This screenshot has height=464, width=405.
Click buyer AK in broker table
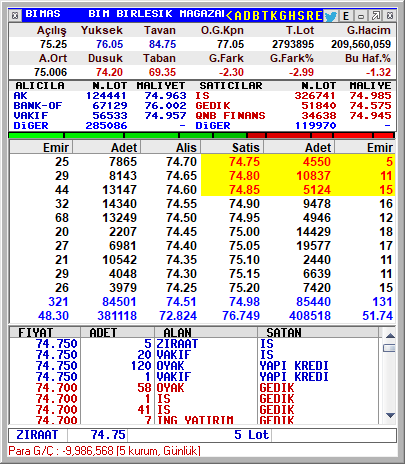[x=20, y=96]
